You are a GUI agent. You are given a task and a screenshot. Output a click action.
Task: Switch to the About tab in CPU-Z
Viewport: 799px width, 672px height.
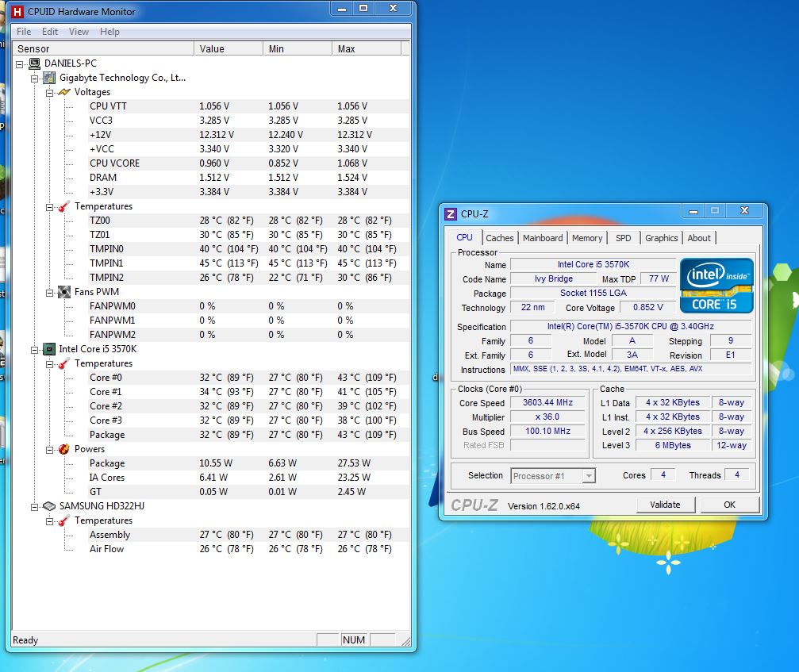(698, 238)
